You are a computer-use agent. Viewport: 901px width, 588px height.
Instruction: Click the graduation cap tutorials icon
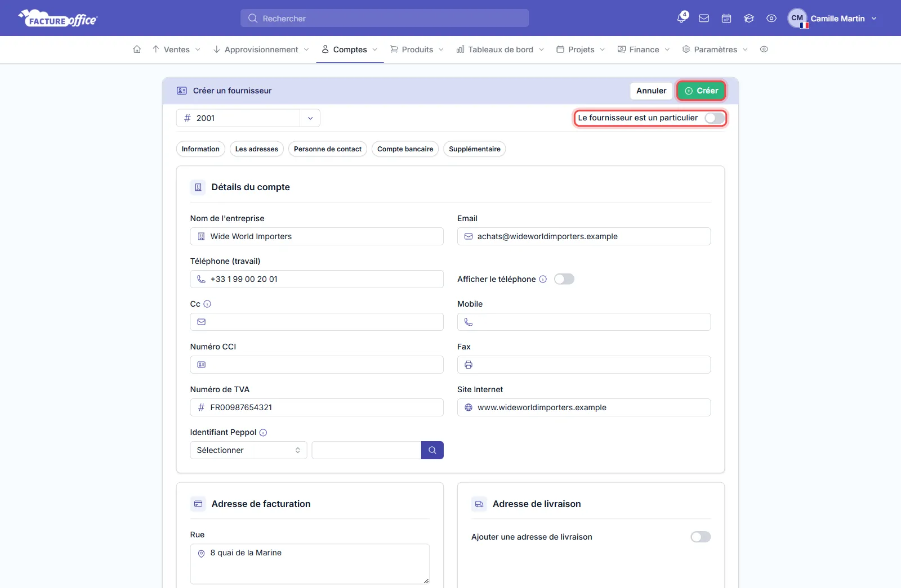click(x=749, y=19)
